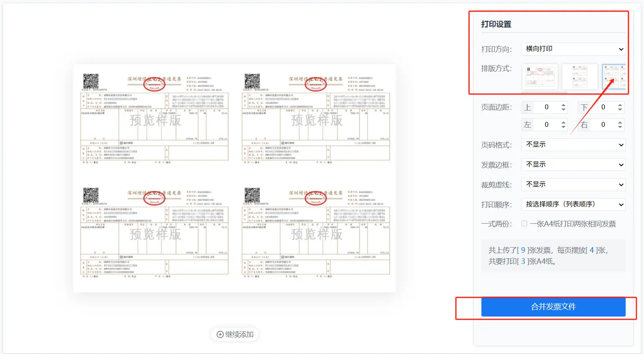Open the 打印顺序 dropdown

tap(573, 205)
